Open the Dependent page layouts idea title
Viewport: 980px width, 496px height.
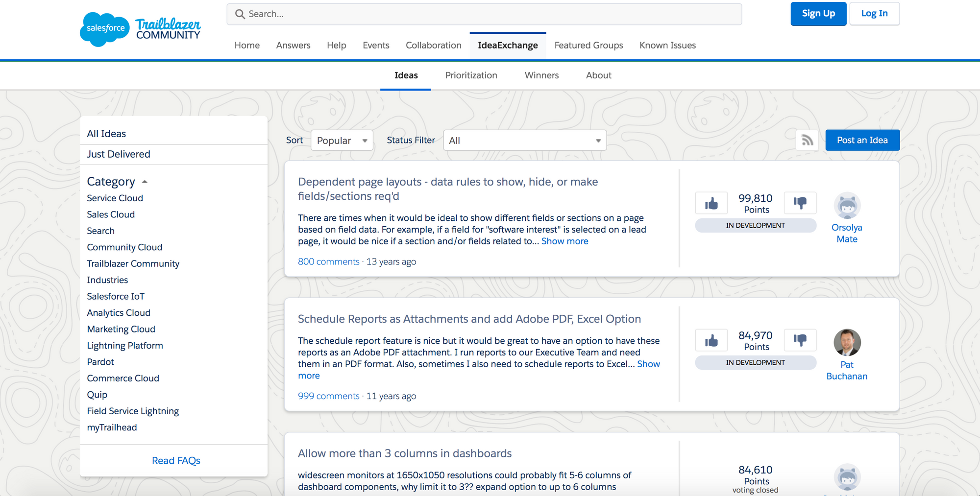[x=448, y=189]
